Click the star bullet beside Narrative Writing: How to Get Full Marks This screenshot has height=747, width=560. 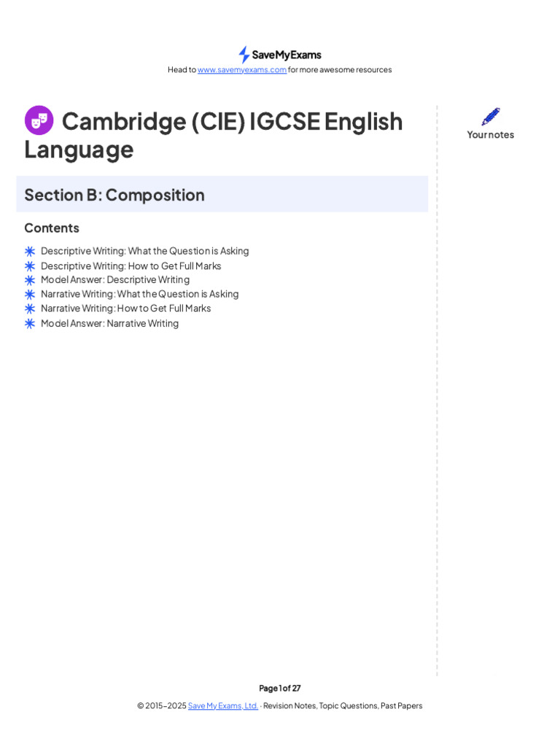point(30,309)
